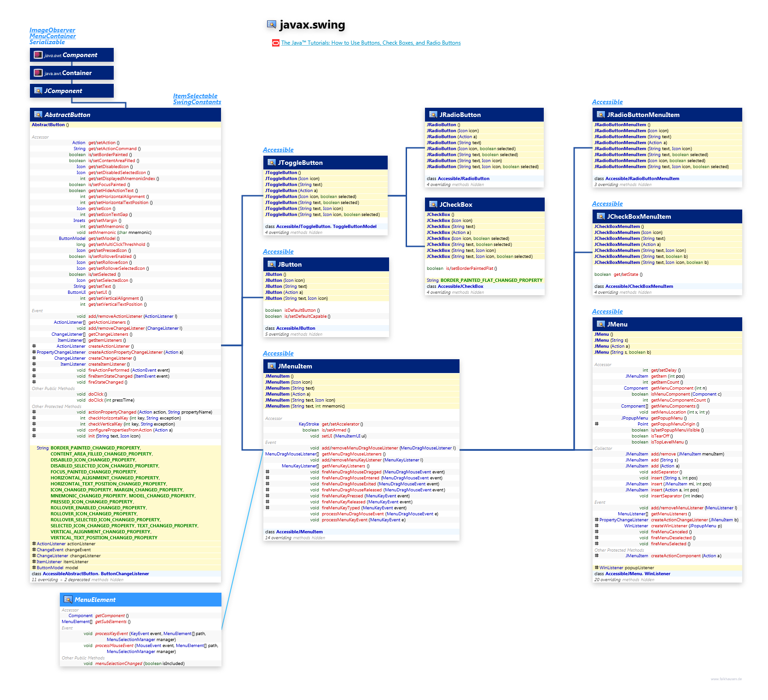The width and height of the screenshot is (768, 700).
Task: Open the Java Tutorials buttons link
Action: tap(371, 43)
